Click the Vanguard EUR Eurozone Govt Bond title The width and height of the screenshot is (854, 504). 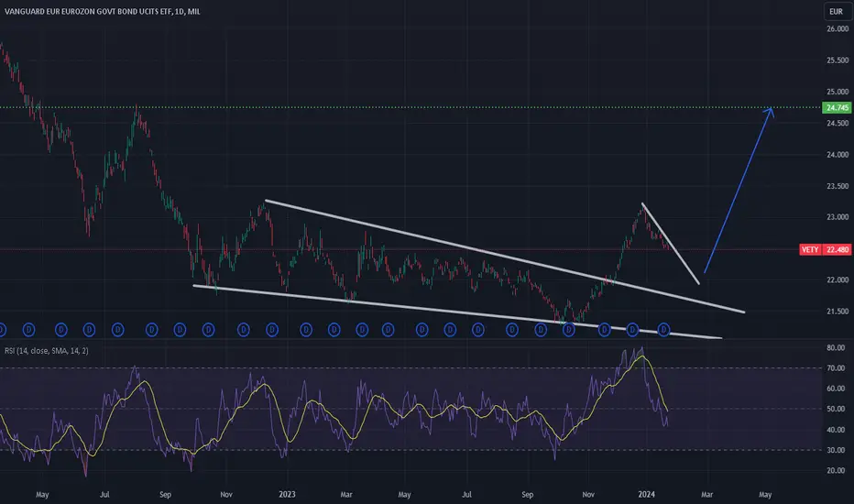click(89, 11)
